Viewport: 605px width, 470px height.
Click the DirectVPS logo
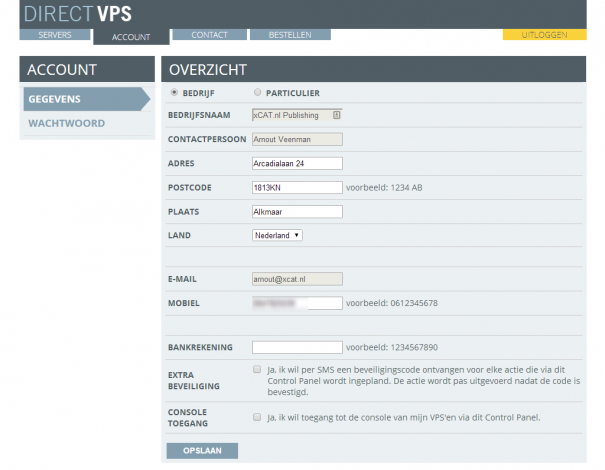click(76, 14)
